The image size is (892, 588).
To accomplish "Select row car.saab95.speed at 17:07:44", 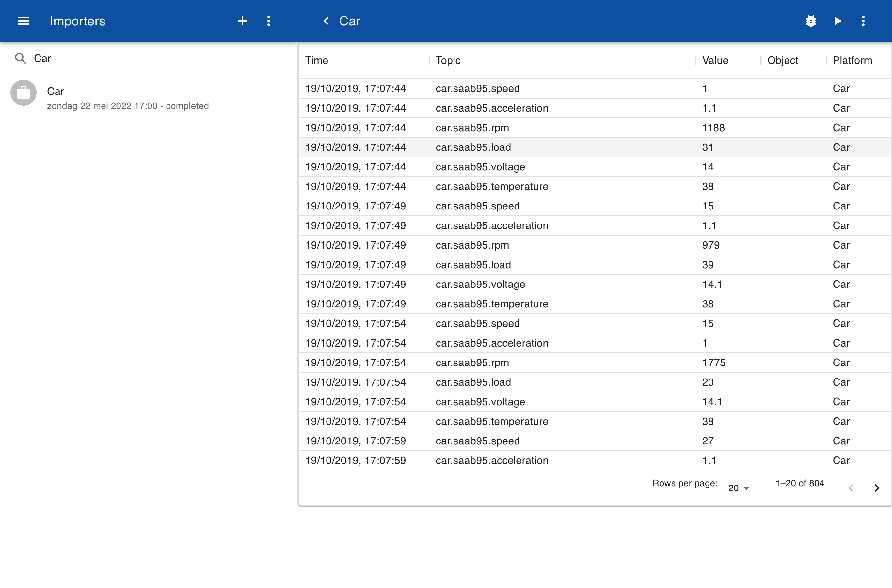I will point(595,88).
